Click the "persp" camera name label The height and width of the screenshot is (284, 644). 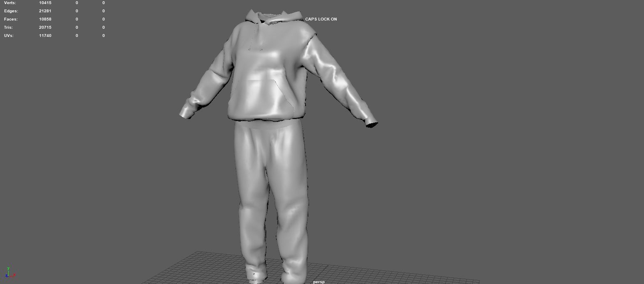coord(319,282)
